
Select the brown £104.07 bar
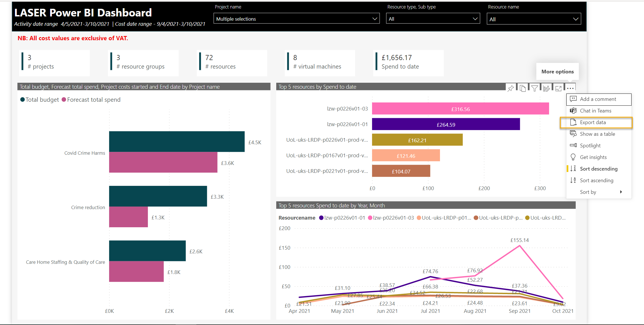click(401, 171)
